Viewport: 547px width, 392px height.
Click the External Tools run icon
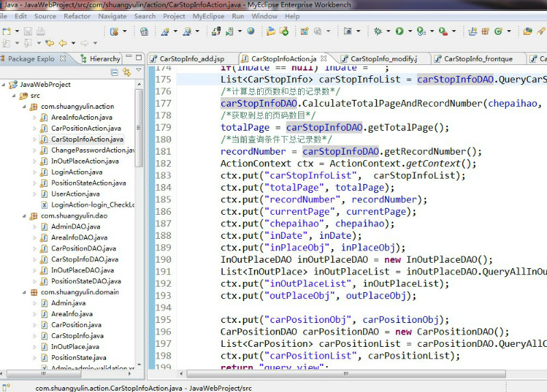(x=443, y=31)
